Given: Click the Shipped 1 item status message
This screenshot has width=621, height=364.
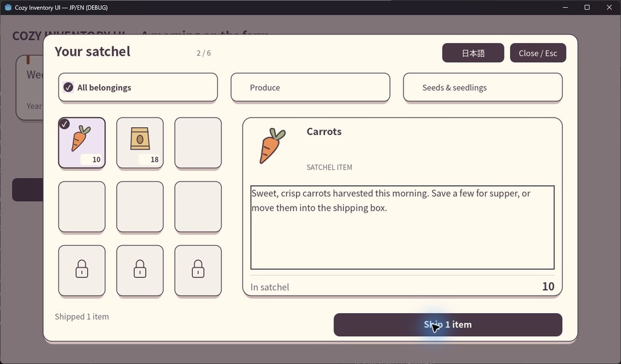Looking at the screenshot, I should pos(82,317).
